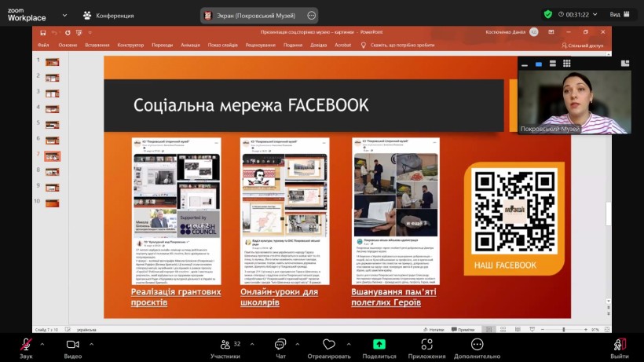Click the Спільний доступ share button

583,46
